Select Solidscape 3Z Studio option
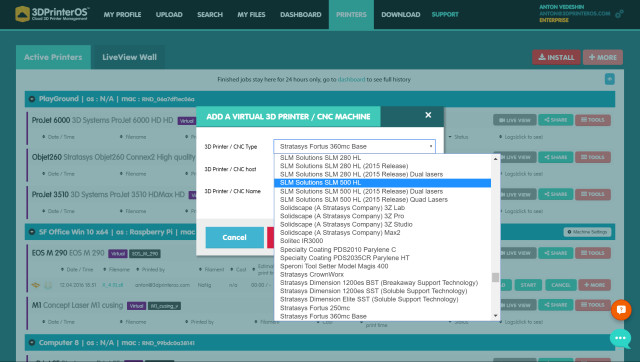 (x=382, y=224)
